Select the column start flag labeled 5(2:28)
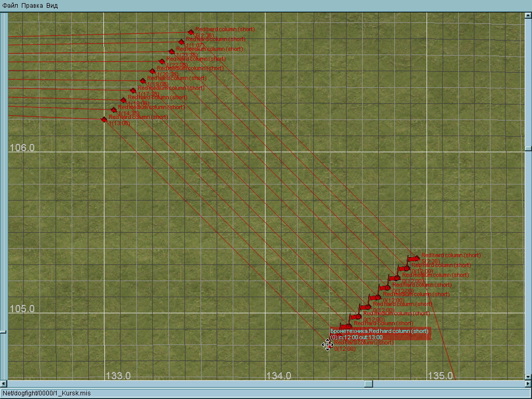 coord(414,259)
